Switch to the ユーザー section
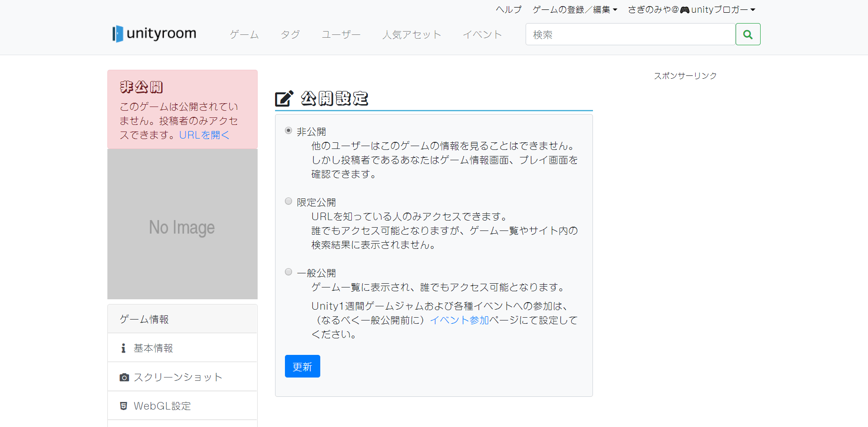The width and height of the screenshot is (868, 427). coord(341,34)
